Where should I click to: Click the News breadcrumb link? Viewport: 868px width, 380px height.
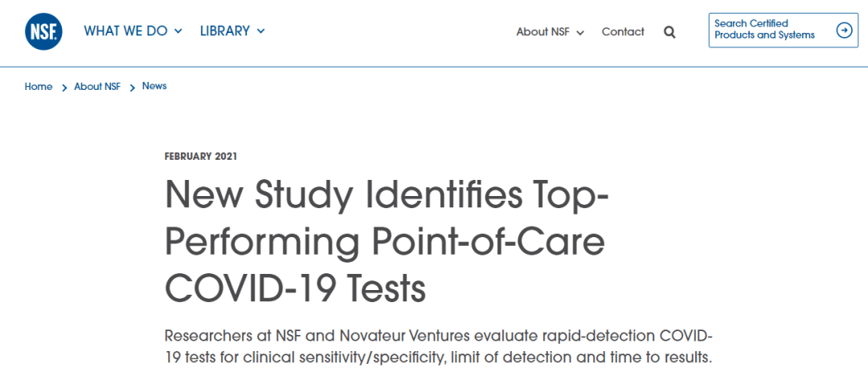[154, 86]
